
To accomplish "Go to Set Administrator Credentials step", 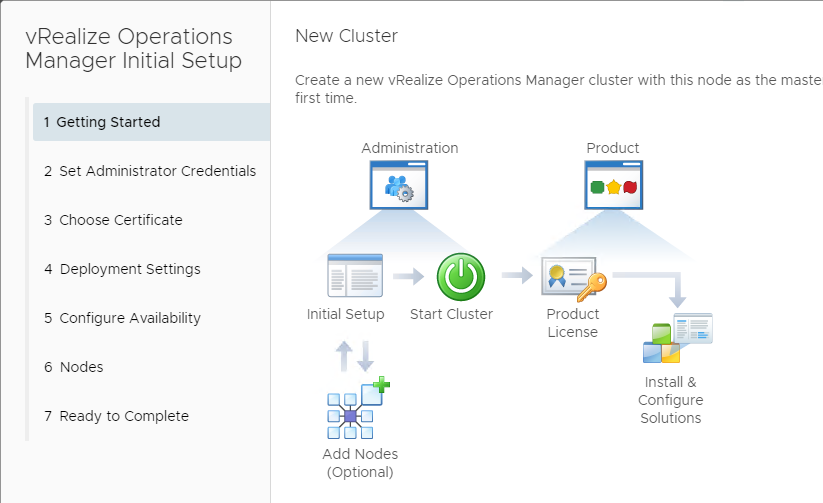I will pos(152,171).
